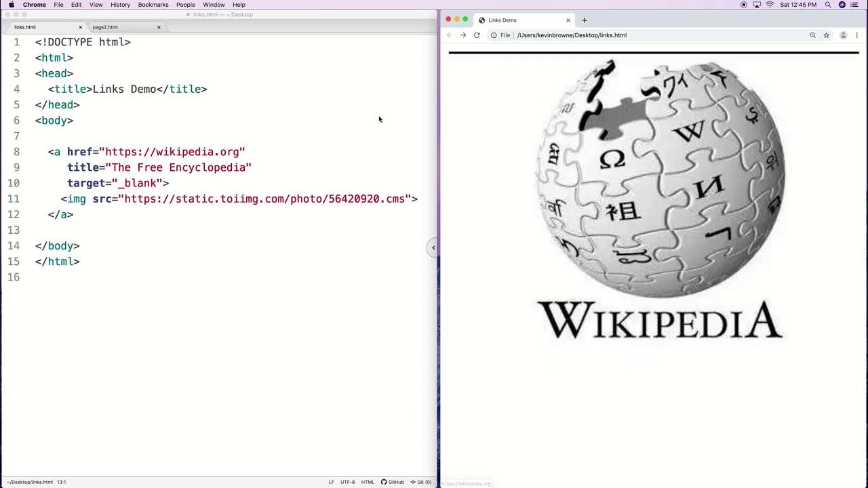Viewport: 868px width, 488px height.
Task: Click the screen recording icon in menu bar
Action: click(744, 5)
